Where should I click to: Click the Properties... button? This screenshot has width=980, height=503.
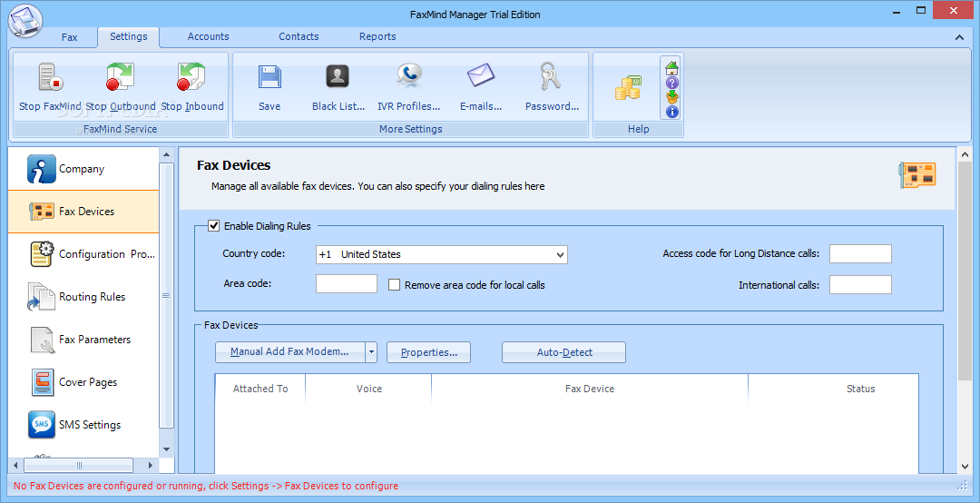tap(428, 352)
